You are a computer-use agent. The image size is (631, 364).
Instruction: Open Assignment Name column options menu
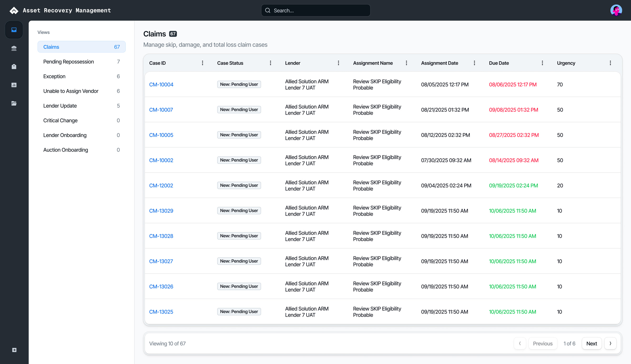pyautogui.click(x=406, y=63)
